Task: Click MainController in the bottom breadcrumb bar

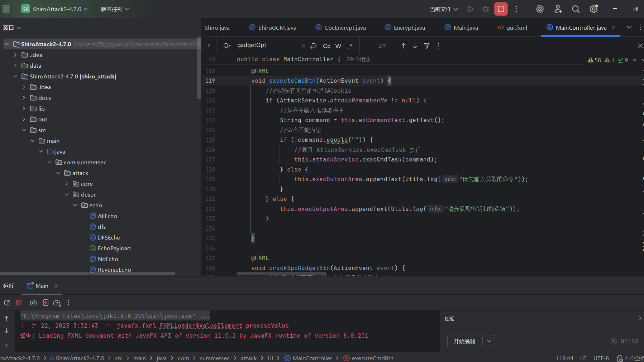Action: (312, 358)
